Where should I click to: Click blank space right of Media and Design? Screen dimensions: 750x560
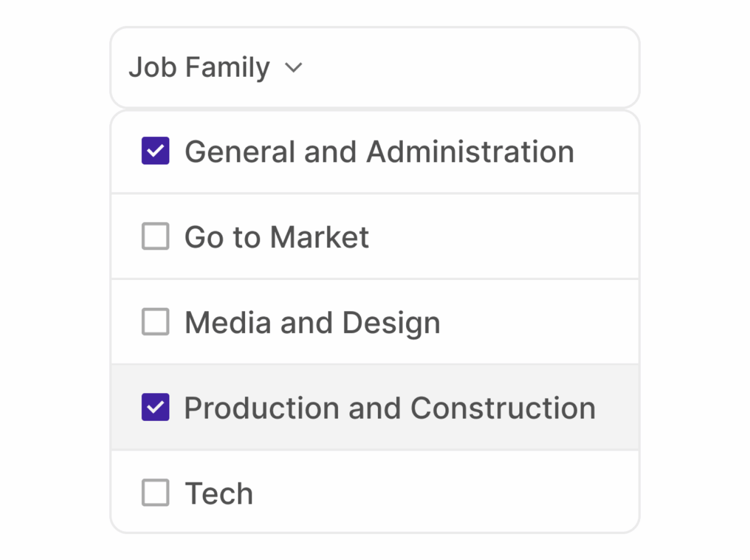tap(537, 322)
